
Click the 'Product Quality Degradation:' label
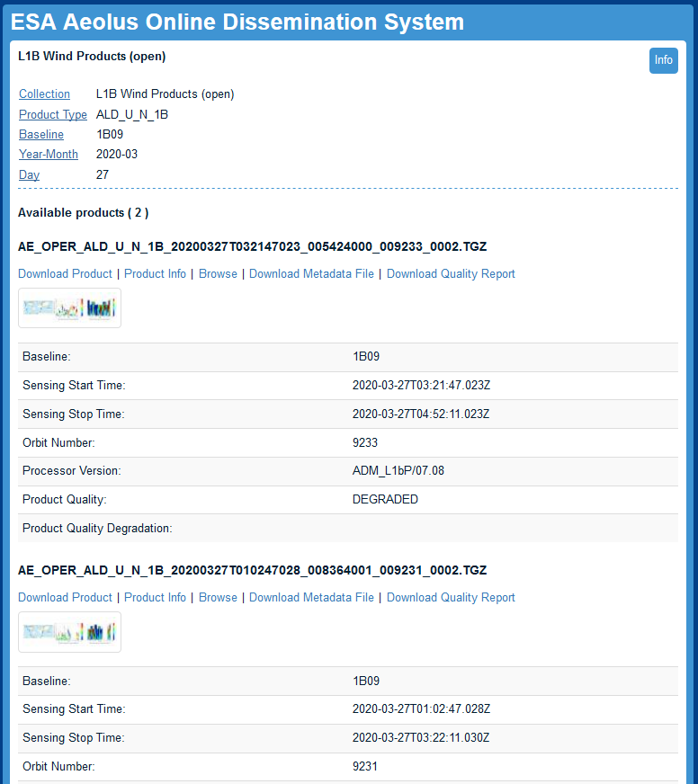[x=97, y=528]
